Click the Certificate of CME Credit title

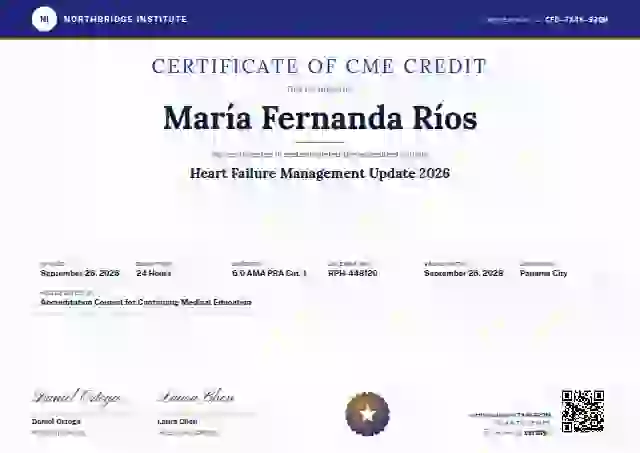point(320,67)
